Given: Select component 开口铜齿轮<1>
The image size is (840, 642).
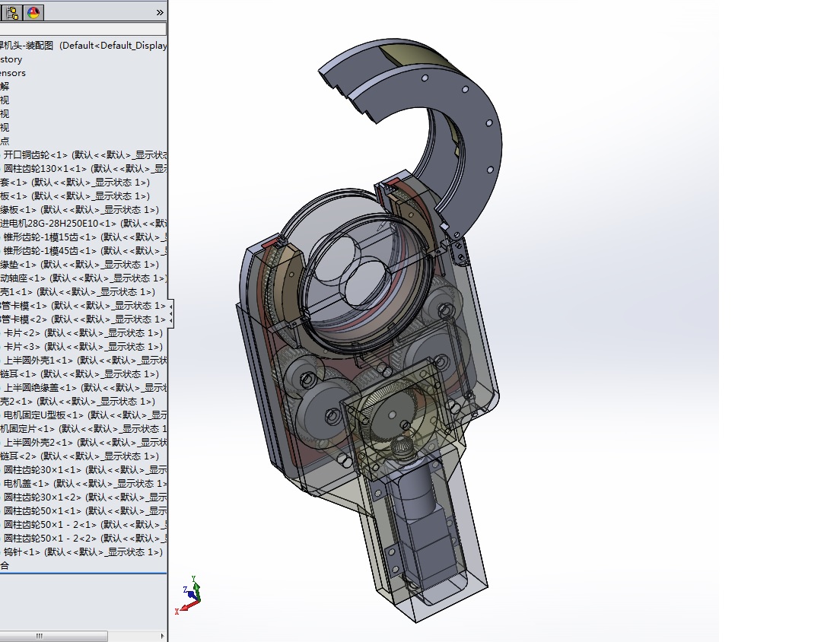Looking at the screenshot, I should coord(85,154).
